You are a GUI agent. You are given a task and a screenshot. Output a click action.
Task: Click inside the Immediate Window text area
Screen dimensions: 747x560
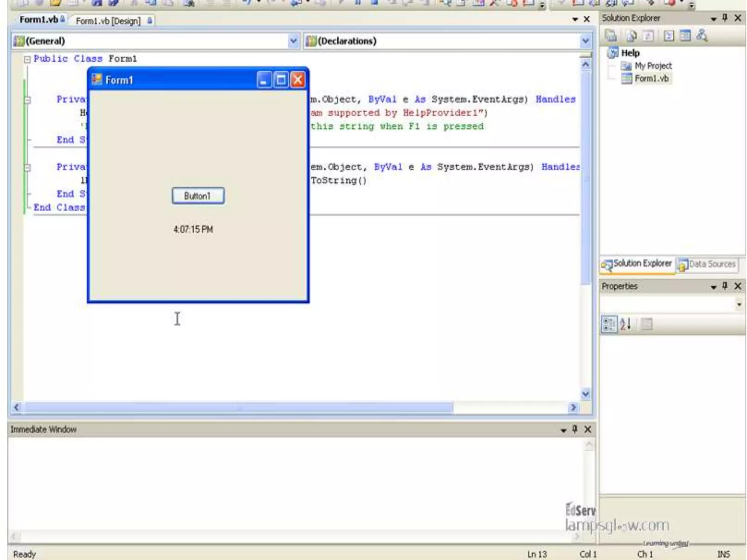295,483
